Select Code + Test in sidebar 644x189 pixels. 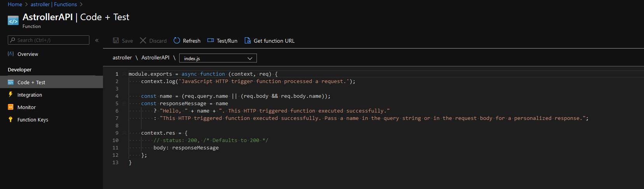[31, 82]
